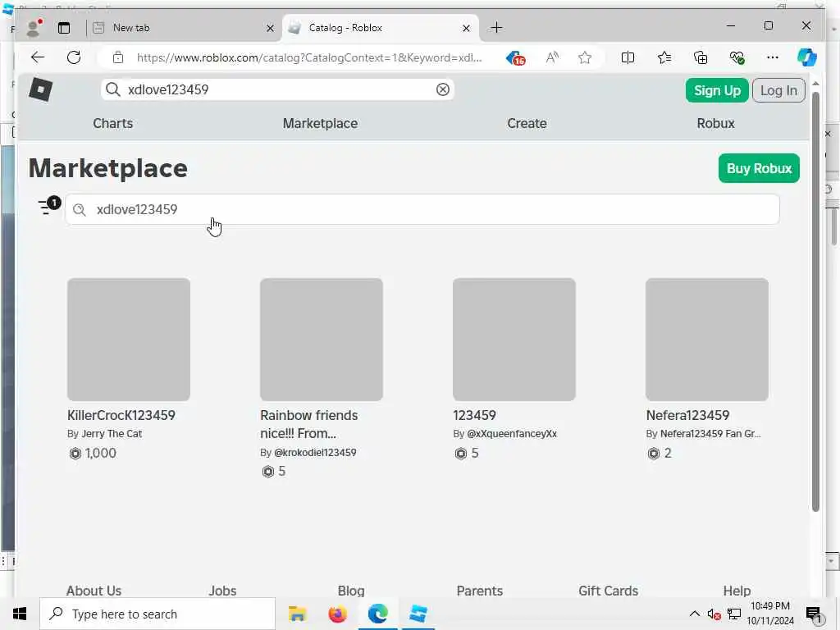Open 123459 item thumbnail
Screen dimensions: 840x630
(x=514, y=339)
